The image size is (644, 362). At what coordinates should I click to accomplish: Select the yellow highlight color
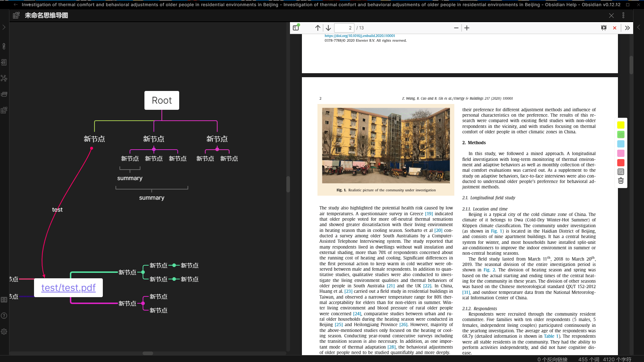[621, 125]
